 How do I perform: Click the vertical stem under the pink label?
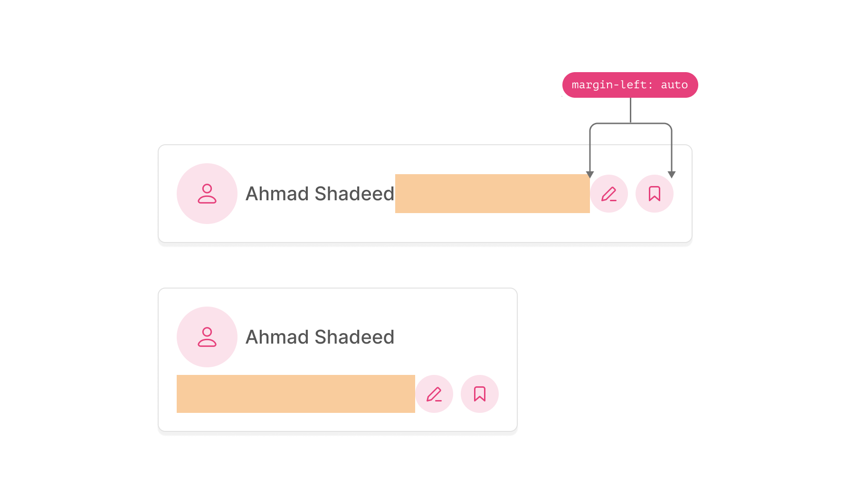point(630,110)
